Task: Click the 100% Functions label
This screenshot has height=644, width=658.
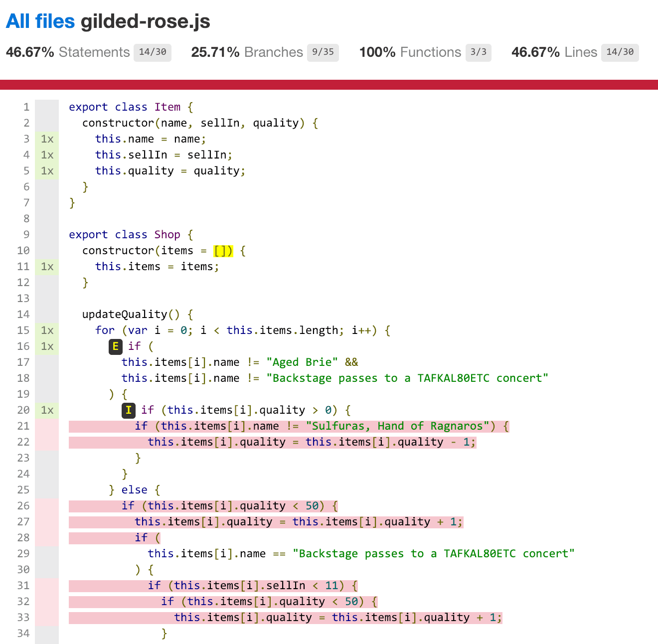Action: pos(430,52)
